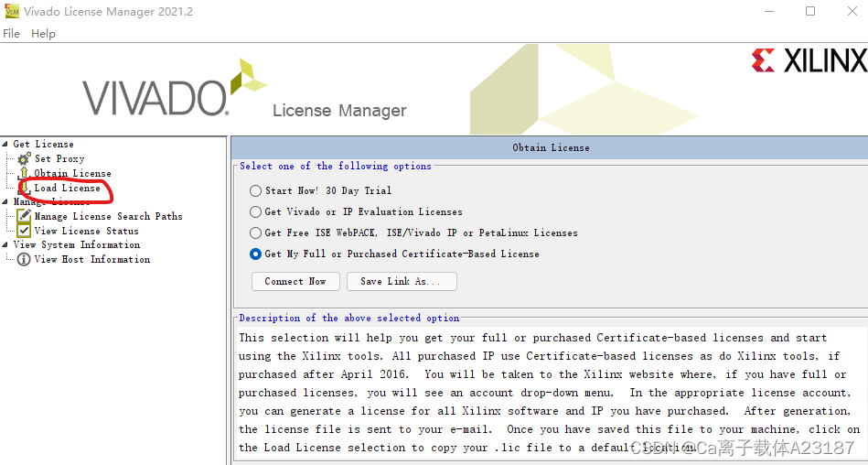
Task: Open Set Proxy in the tree
Action: pos(59,159)
